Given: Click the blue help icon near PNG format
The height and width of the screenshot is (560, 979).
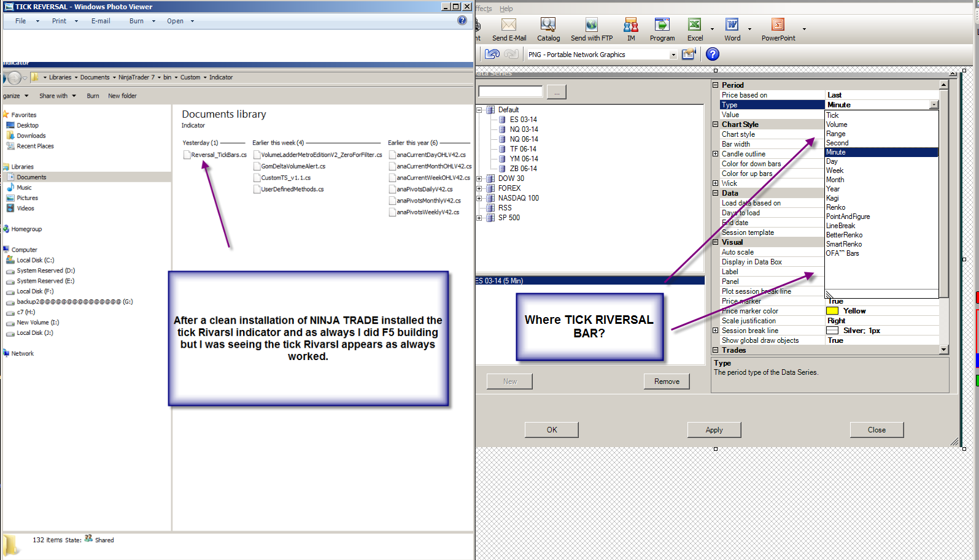Looking at the screenshot, I should 713,54.
